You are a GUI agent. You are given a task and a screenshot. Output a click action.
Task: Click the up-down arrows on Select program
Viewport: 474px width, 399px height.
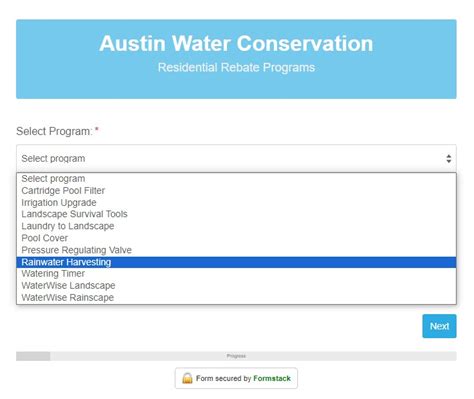[x=449, y=159]
